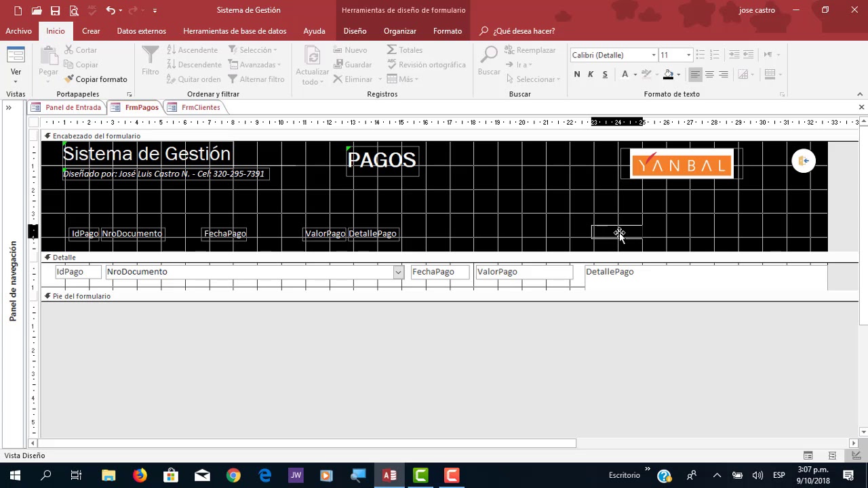Viewport: 868px width, 488px height.
Task: Switch to the Organizar tab
Action: point(399,31)
